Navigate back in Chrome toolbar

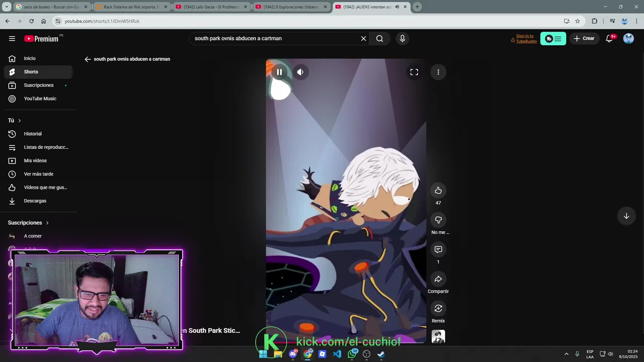pyautogui.click(x=7, y=21)
